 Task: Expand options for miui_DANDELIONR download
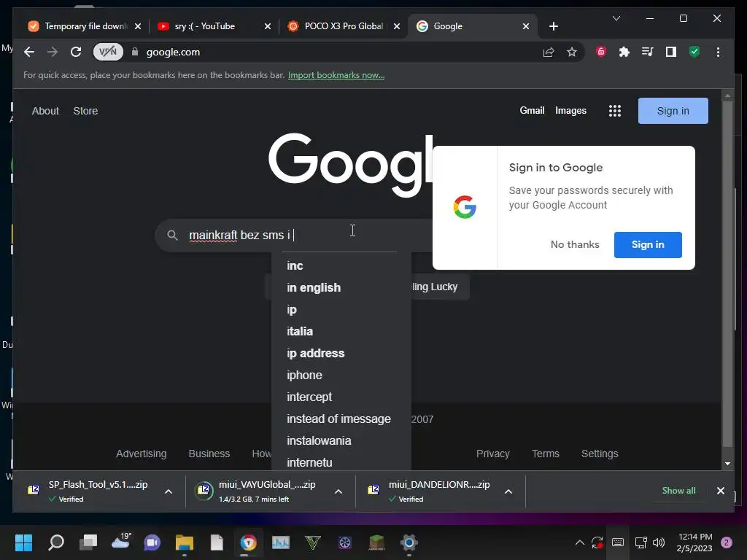[x=508, y=492]
